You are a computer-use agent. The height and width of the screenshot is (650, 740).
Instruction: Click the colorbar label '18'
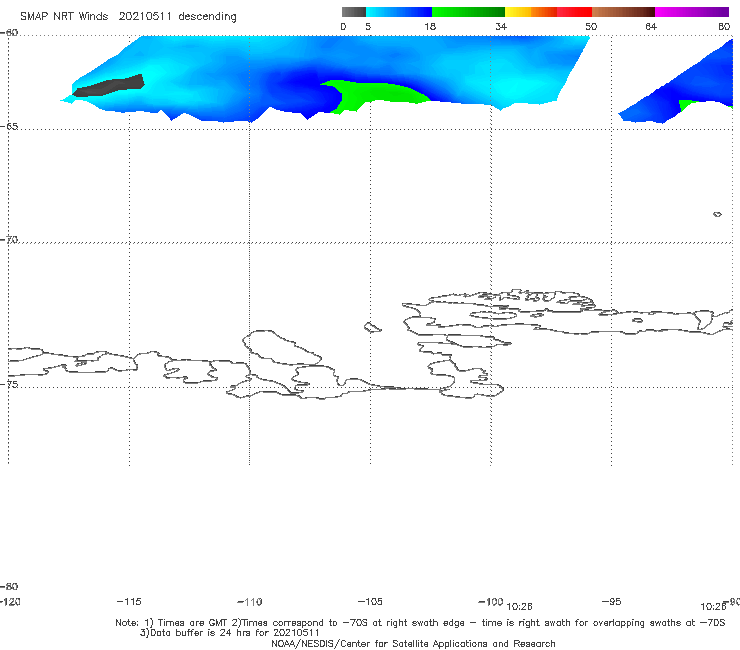click(x=430, y=26)
